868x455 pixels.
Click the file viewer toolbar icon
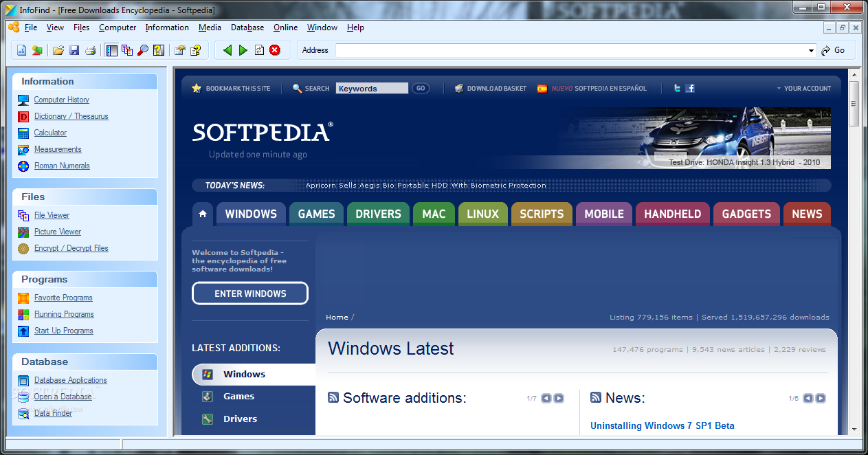coord(127,50)
